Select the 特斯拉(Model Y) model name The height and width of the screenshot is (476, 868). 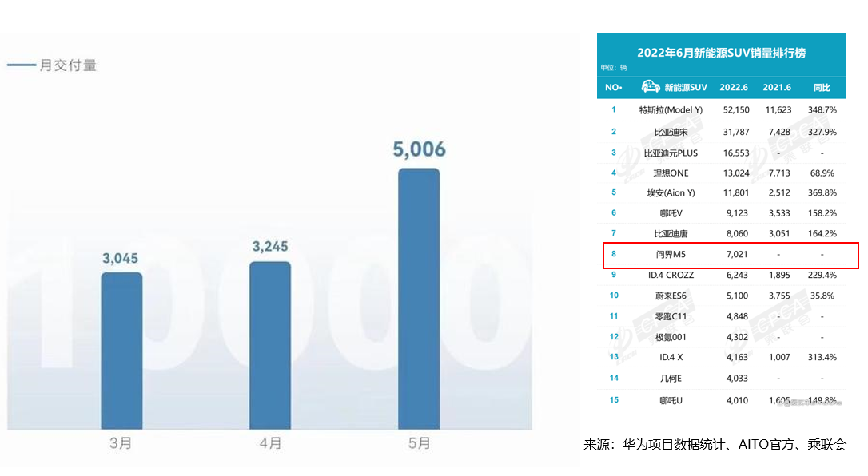pos(671,110)
